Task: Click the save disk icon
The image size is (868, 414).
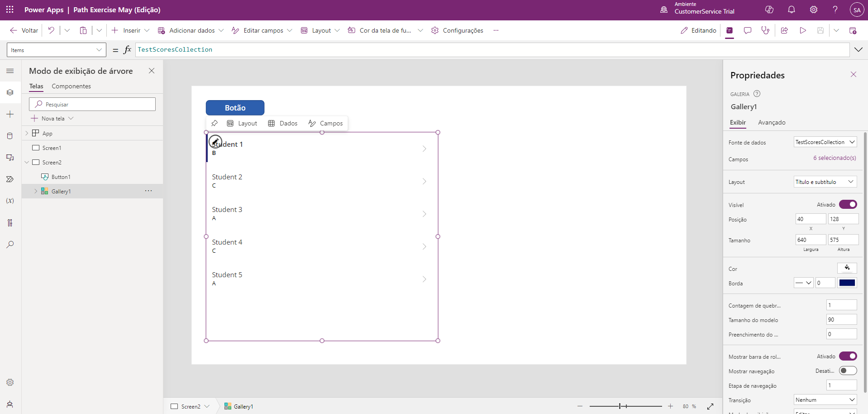Action: (820, 30)
